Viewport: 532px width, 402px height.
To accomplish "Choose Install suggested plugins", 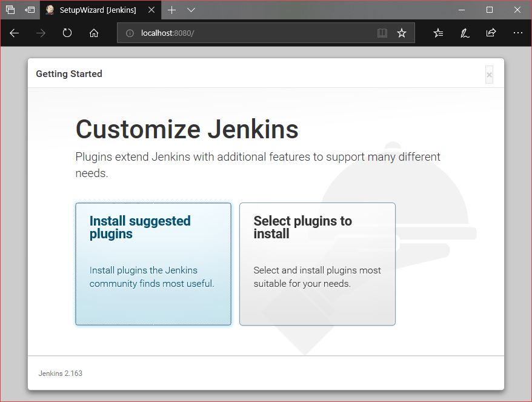I will [x=153, y=264].
